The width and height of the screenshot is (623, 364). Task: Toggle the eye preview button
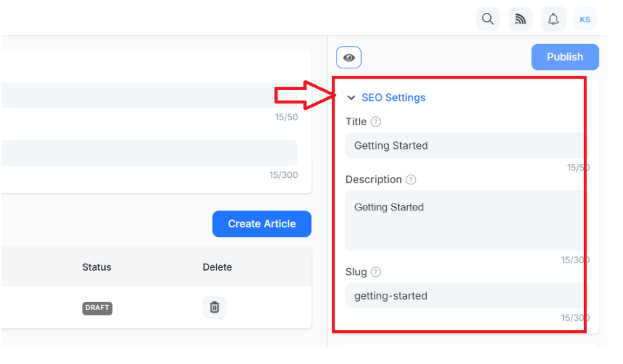pyautogui.click(x=349, y=58)
